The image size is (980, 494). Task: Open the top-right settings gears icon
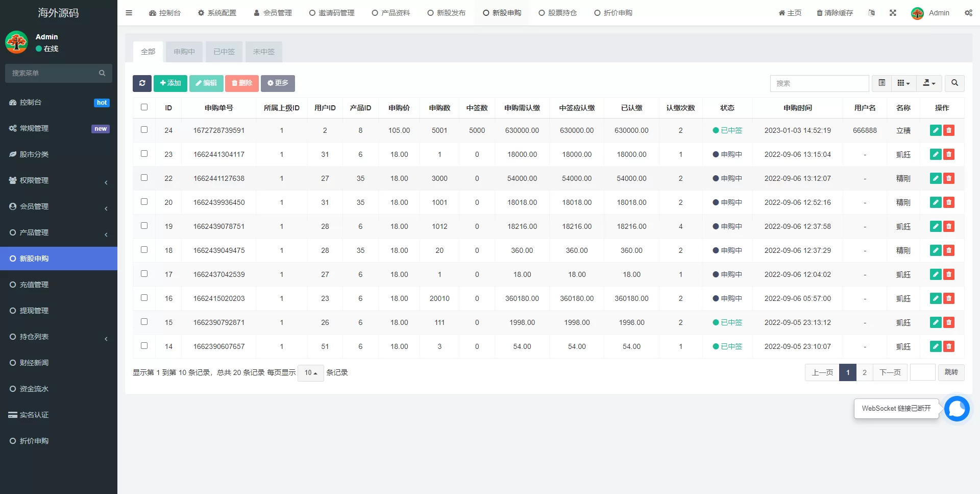click(968, 13)
